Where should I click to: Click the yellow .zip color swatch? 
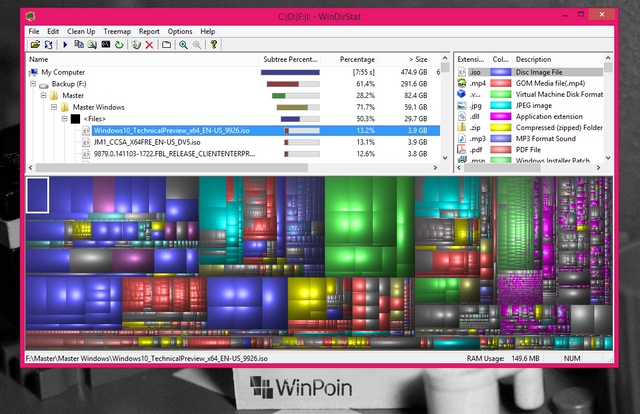pos(500,127)
